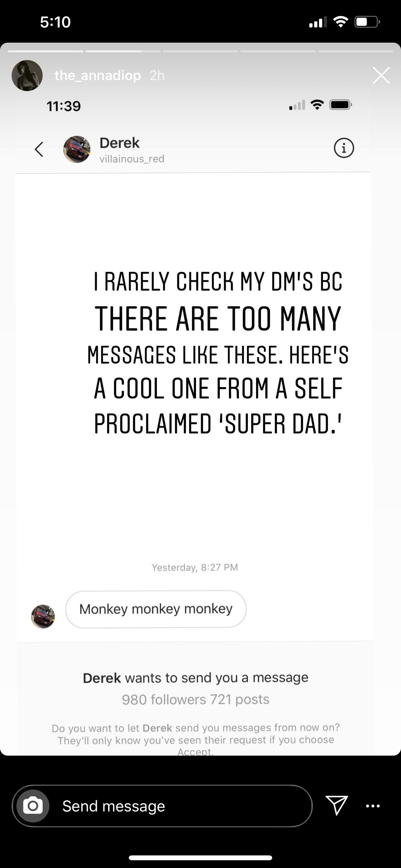Select the "Monkey monkey monkey" message bubble

tap(156, 609)
